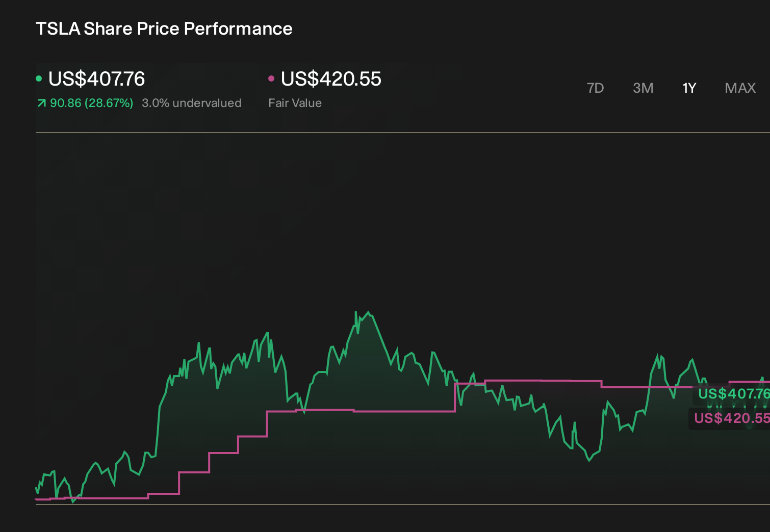Click the US$420.55 fair value heading

point(331,79)
